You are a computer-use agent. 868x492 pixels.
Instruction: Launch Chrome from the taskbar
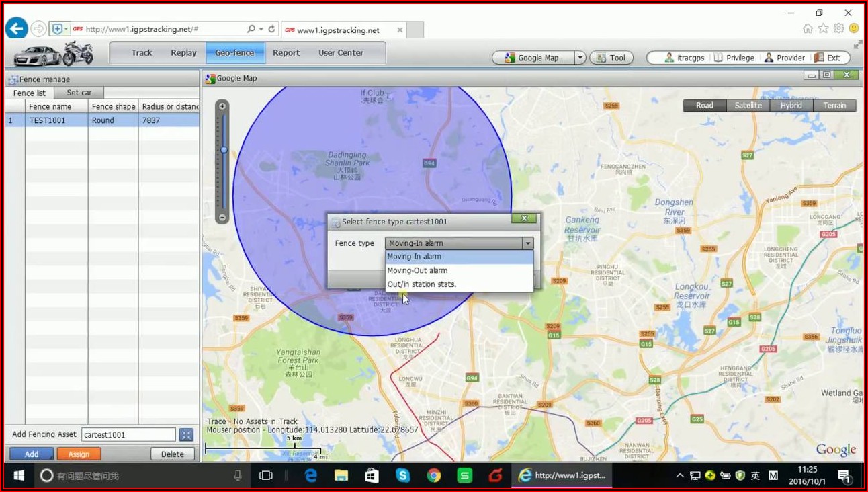point(434,476)
